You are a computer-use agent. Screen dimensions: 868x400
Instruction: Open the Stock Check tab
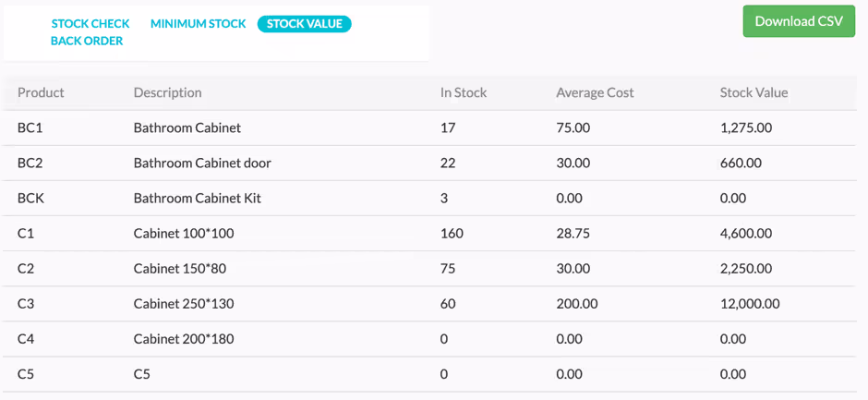point(90,24)
